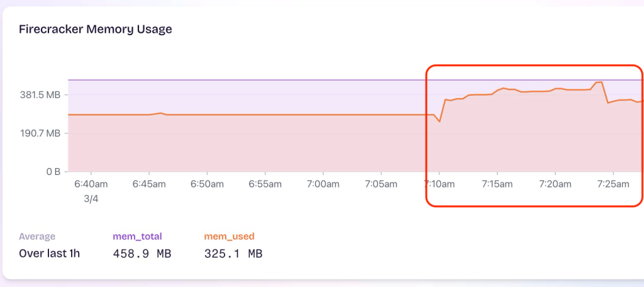
Task: Click the small mem_used bump near 6:45am
Action: [x=160, y=113]
